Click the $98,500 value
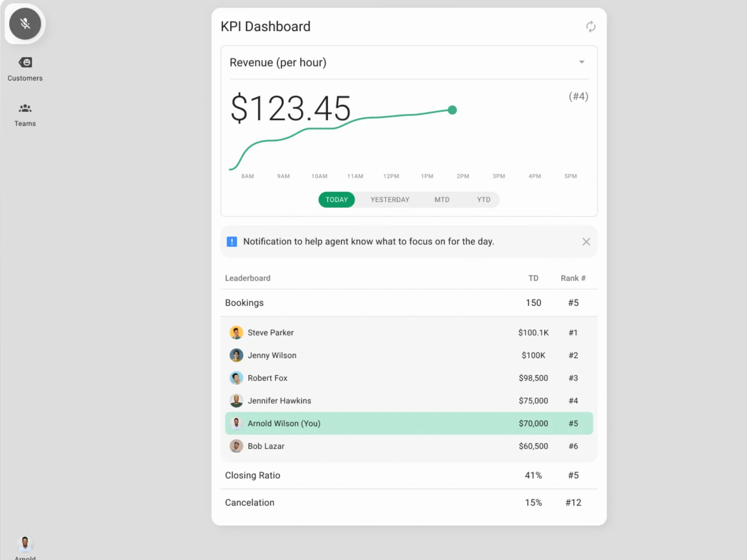This screenshot has height=560, width=747. tap(533, 378)
